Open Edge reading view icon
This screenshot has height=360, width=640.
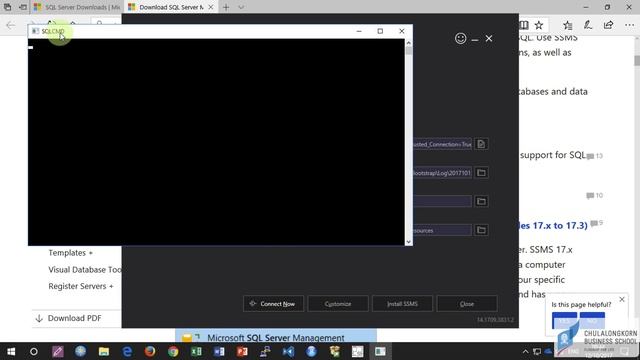coord(524,25)
